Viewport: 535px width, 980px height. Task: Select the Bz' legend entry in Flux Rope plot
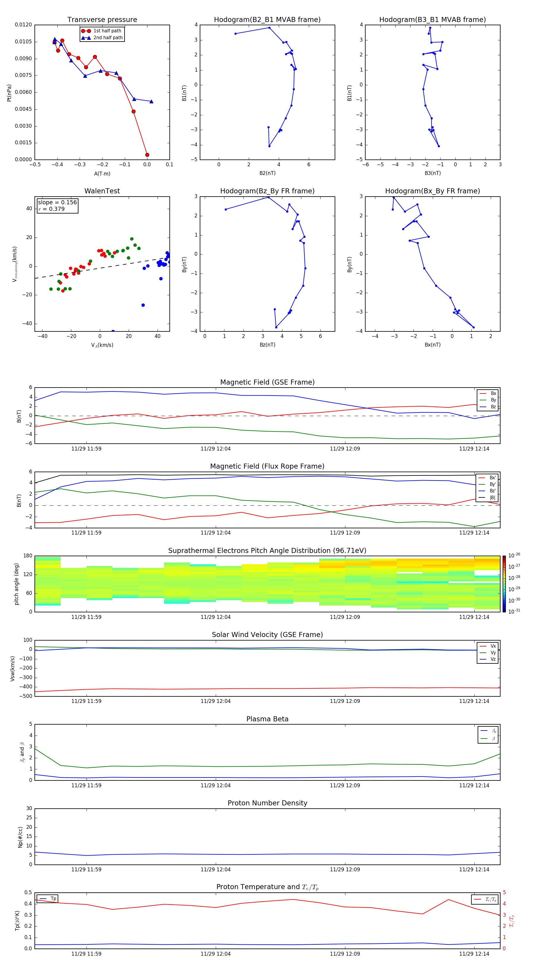(x=487, y=491)
